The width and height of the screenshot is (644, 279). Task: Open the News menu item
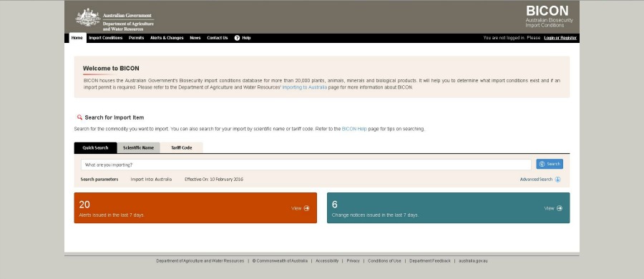pos(195,38)
